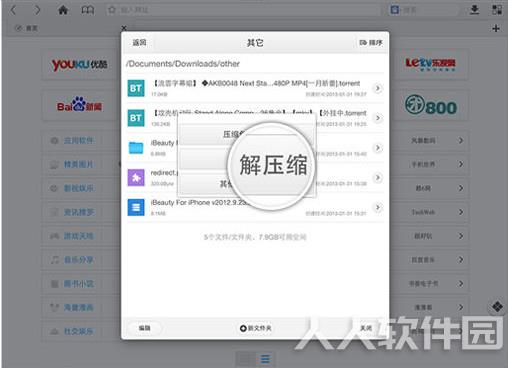
Task: Open the 社交娱乐 category link
Action: [x=79, y=331]
